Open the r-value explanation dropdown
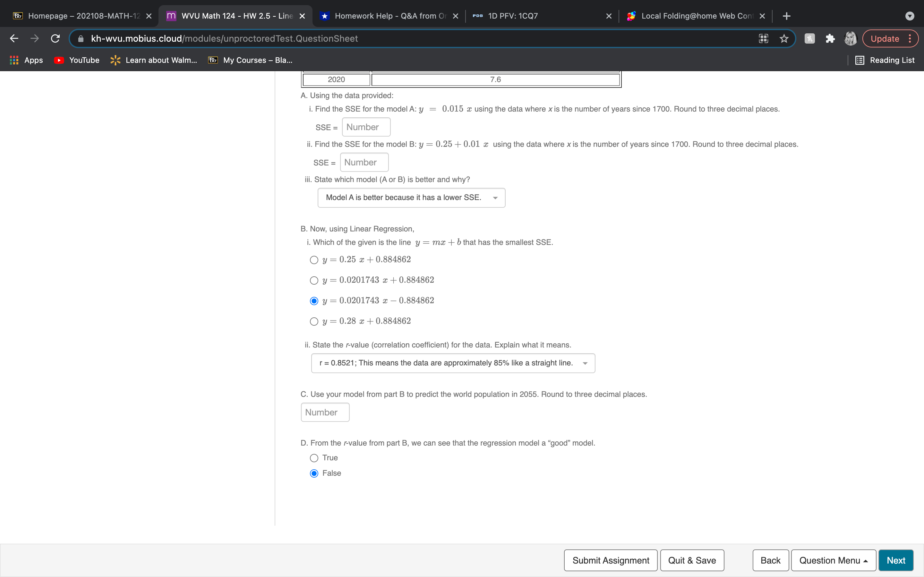 [453, 363]
